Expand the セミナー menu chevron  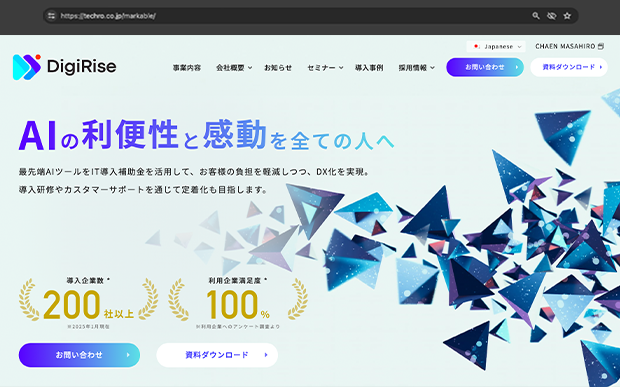tap(341, 68)
